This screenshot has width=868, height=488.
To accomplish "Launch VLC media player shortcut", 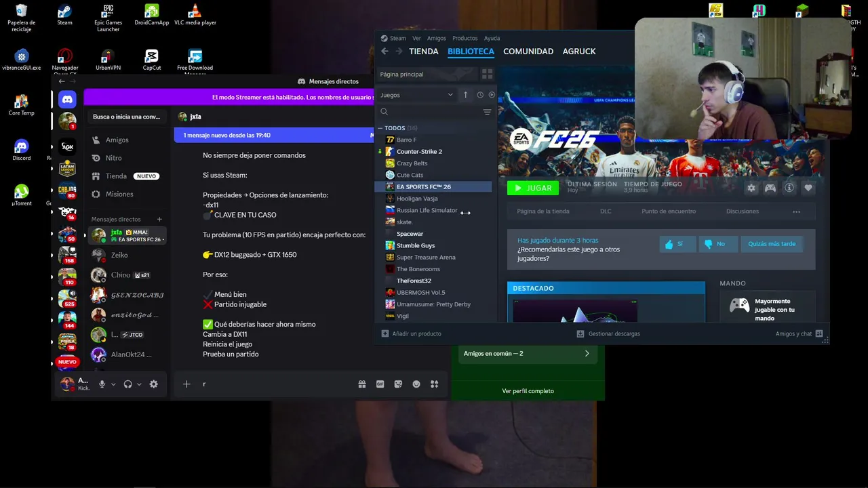I will pyautogui.click(x=195, y=15).
